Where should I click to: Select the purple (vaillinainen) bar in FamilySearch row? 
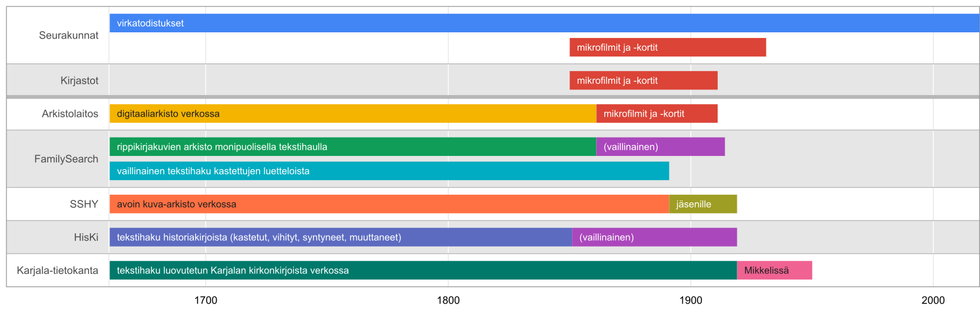point(660,147)
